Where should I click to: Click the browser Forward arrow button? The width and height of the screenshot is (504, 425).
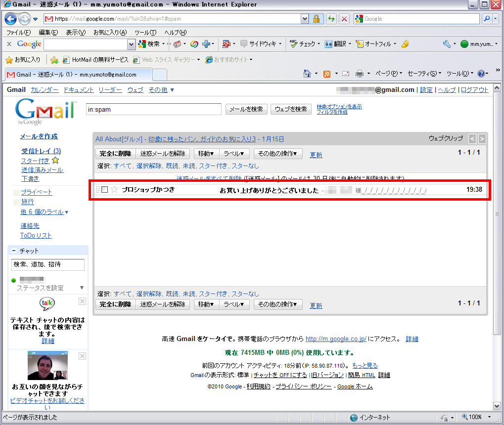pyautogui.click(x=24, y=19)
